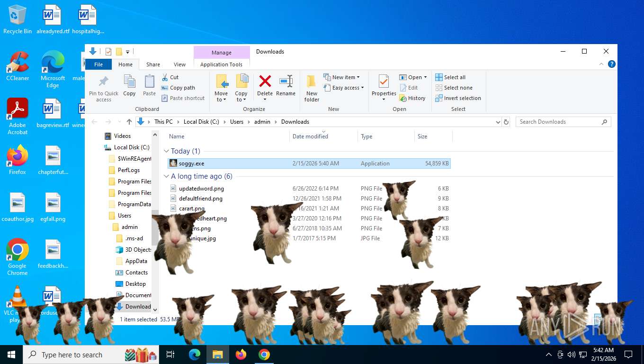Select Videos in navigation pane
Image resolution: width=644 pixels, height=364 pixels.
[x=122, y=136]
